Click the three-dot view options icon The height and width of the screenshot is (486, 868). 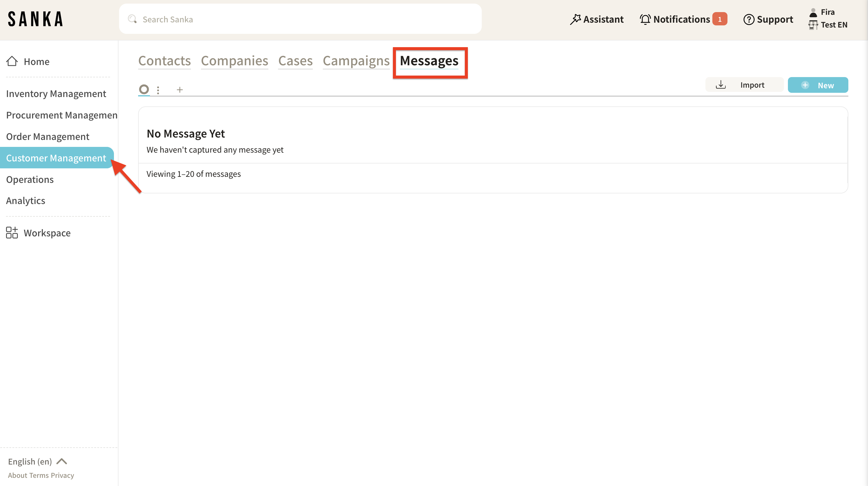(x=158, y=90)
